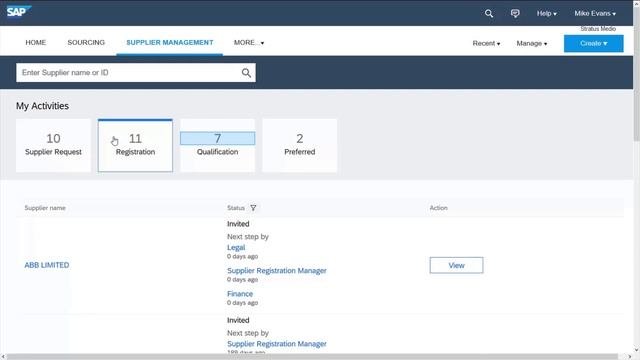Open the 7 Qualification tile
This screenshot has width=640, height=360.
point(218,145)
